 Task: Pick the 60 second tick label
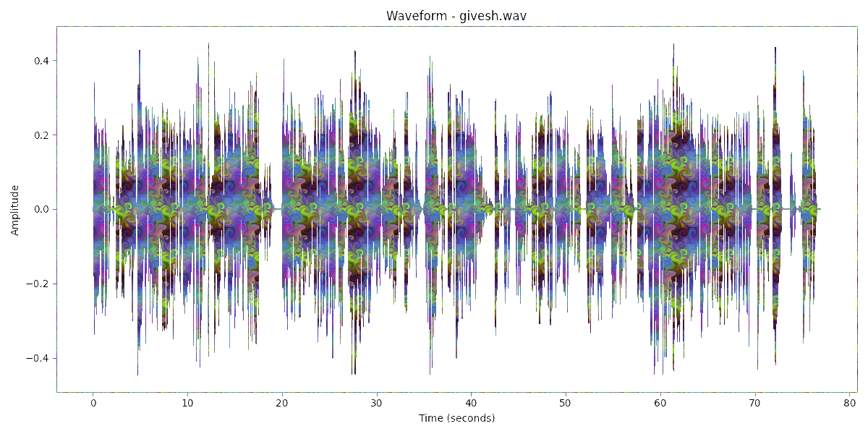(x=660, y=403)
